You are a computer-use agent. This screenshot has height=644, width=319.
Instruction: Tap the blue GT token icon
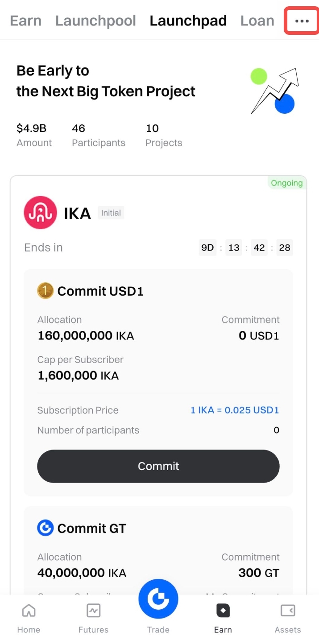tap(45, 528)
